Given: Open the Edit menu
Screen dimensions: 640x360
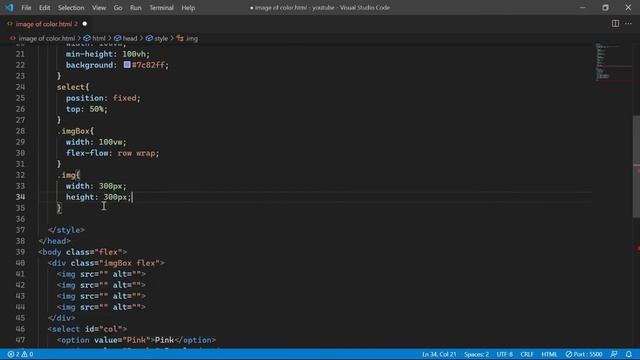Looking at the screenshot, I should click(x=44, y=8).
